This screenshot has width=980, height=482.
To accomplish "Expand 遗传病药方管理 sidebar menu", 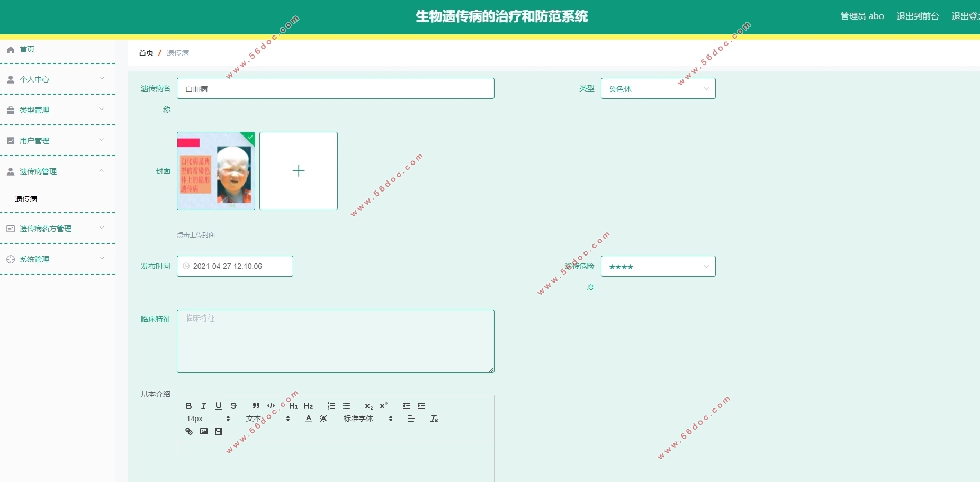I will (x=58, y=229).
